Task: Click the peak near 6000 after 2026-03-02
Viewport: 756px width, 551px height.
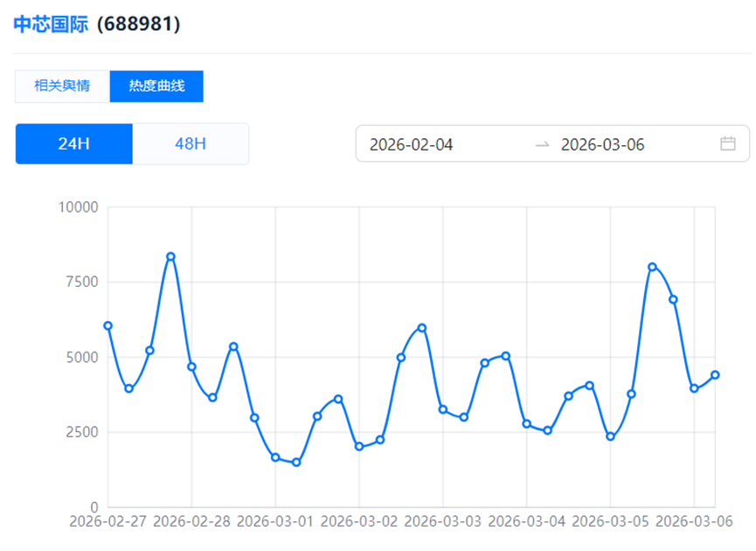Action: [x=422, y=328]
